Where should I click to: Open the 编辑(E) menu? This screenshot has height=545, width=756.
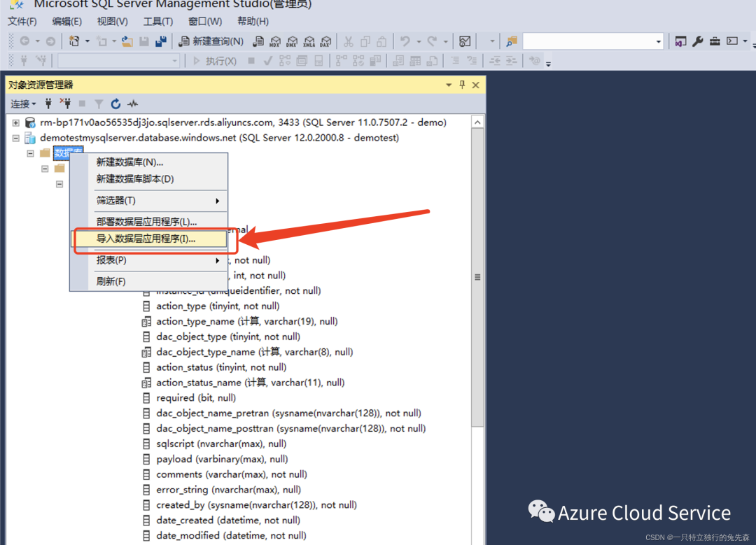(x=66, y=21)
